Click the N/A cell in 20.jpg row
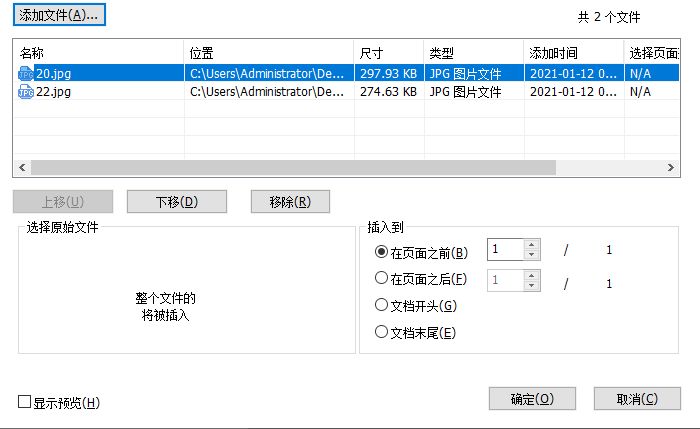The width and height of the screenshot is (700, 429). 640,73
